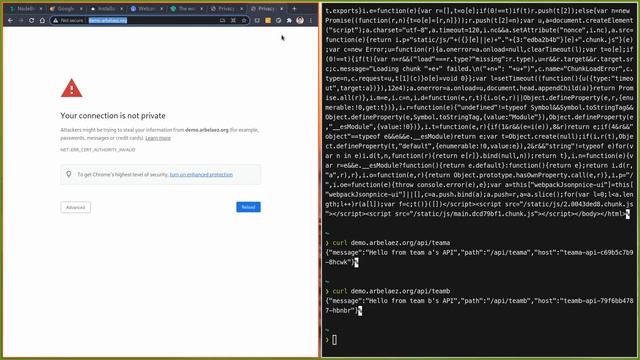Reload the page with the toolbar refresh icon
This screenshot has width=640, height=360.
click(x=31, y=20)
